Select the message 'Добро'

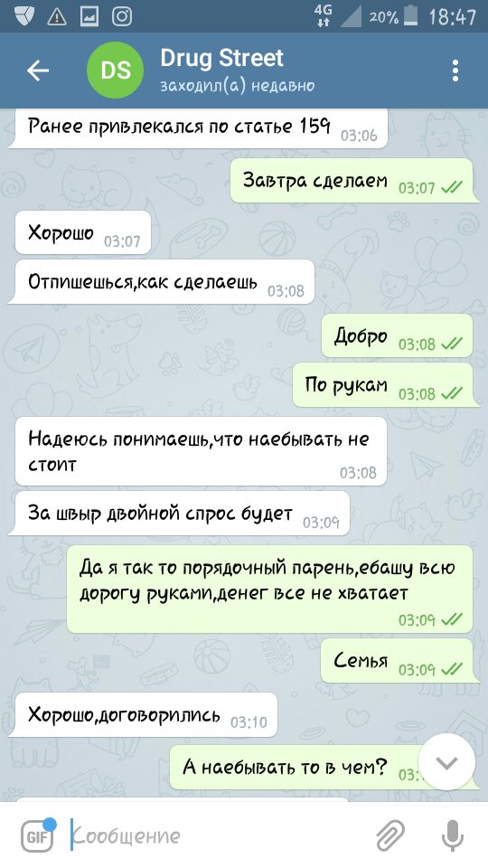tap(398, 336)
